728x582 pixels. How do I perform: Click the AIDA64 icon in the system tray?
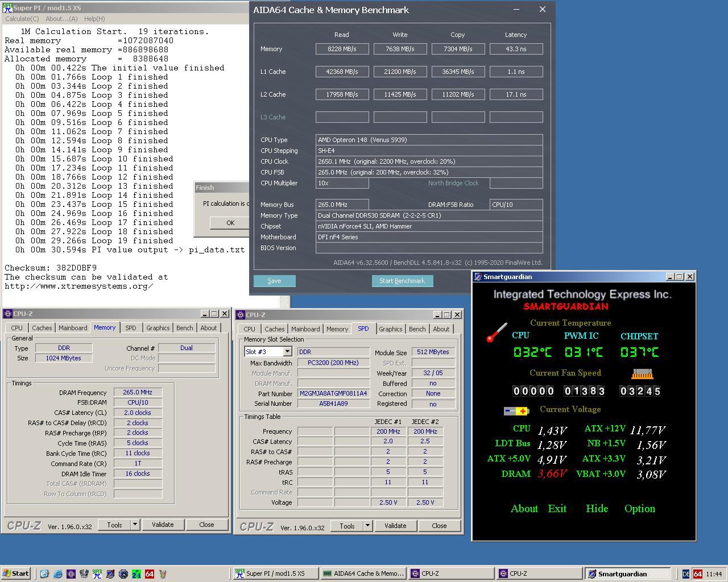[697, 574]
